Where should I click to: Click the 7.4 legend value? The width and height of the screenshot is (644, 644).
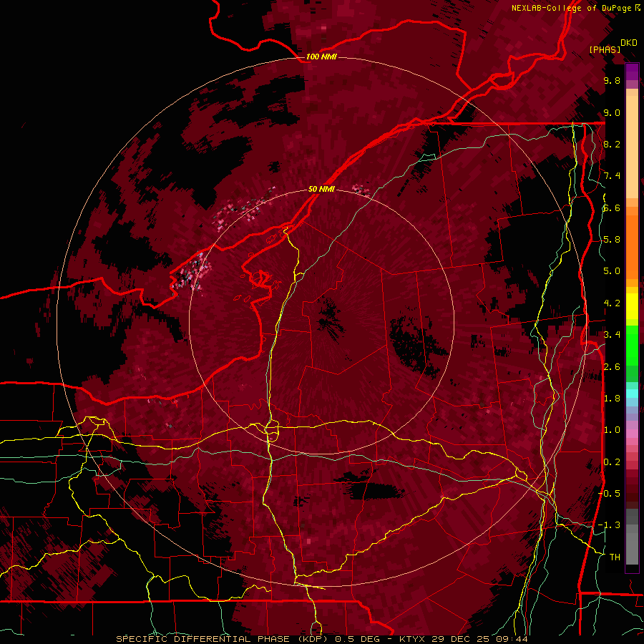612,176
